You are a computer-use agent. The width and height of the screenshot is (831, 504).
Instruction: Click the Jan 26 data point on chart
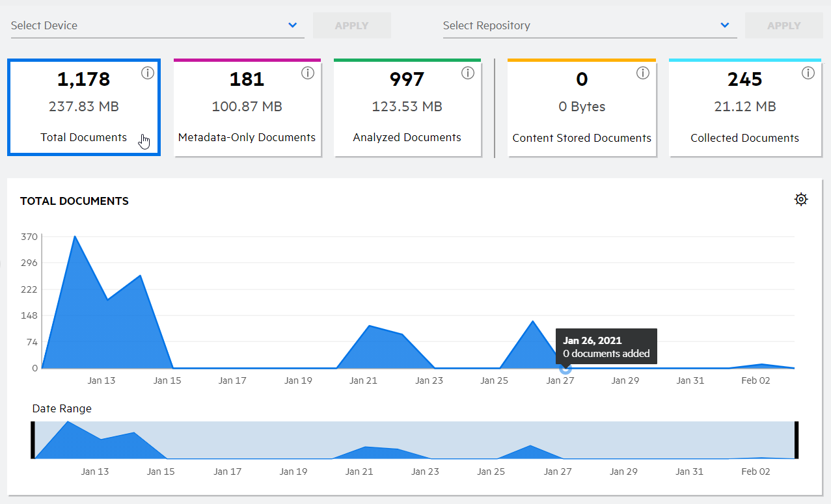pos(565,368)
